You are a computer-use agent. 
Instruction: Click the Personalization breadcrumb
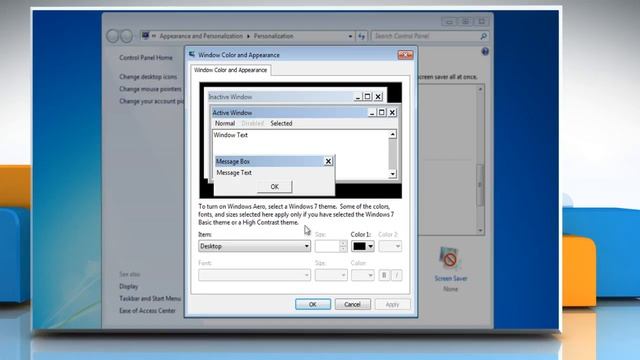[x=273, y=36]
